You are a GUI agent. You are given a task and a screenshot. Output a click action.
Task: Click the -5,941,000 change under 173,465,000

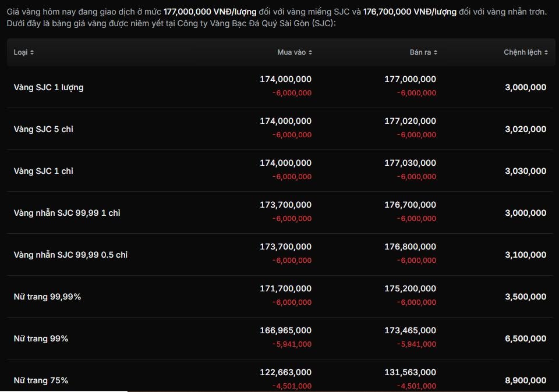point(416,344)
